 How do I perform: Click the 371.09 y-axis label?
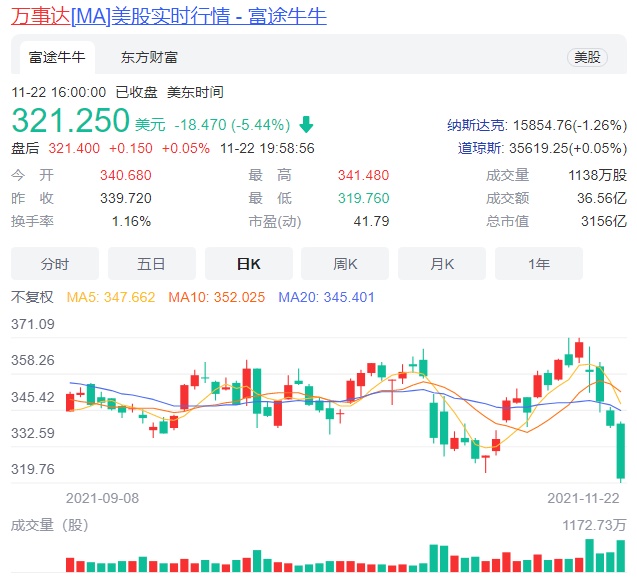32,324
